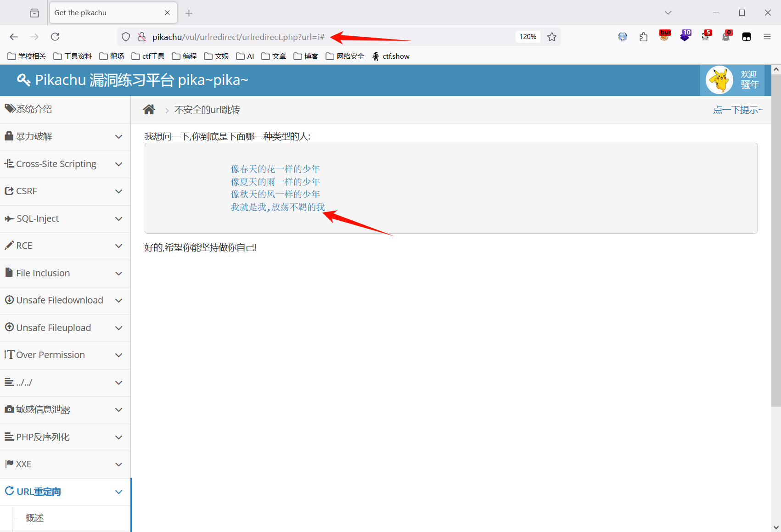Click the home icon in breadcrumb
Image resolution: width=781 pixels, height=532 pixels.
[149, 110]
